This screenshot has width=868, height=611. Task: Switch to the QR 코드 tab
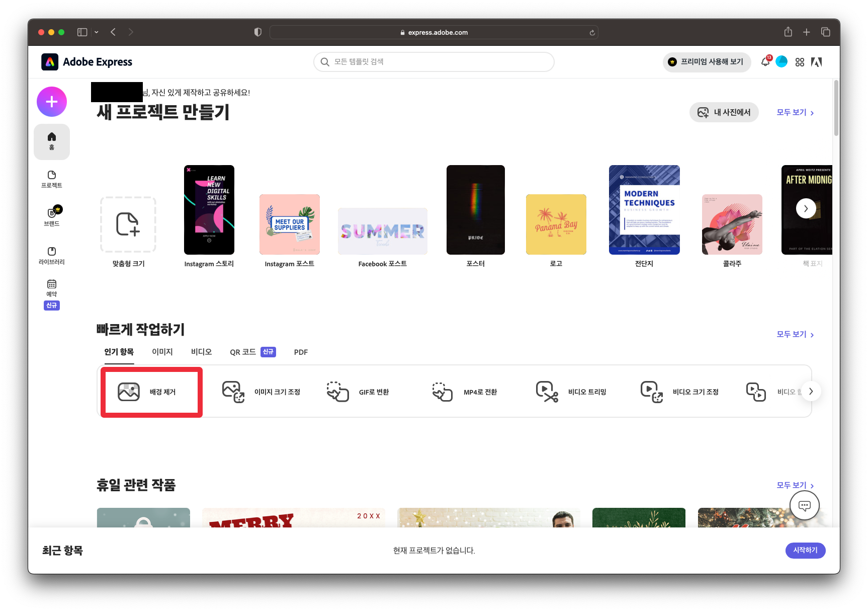point(253,352)
